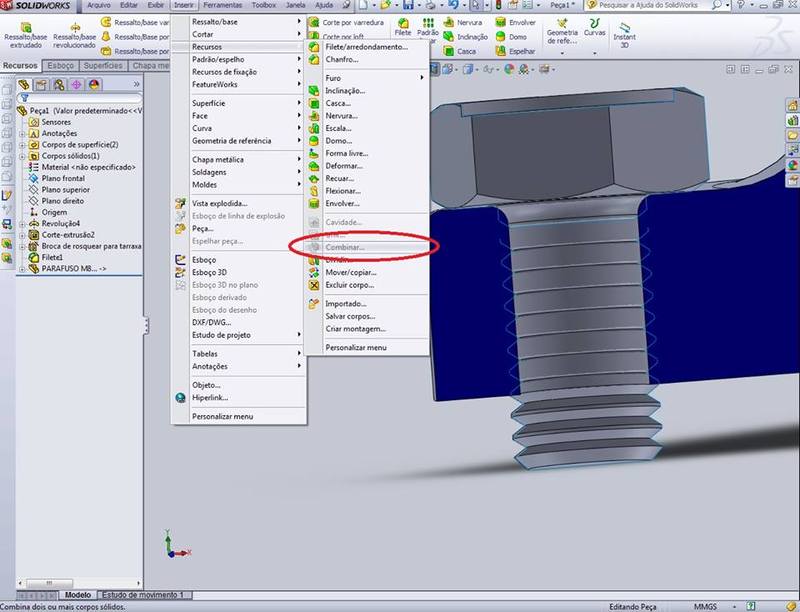Click DXF/DWG in Inserir menu
The height and width of the screenshot is (612, 800).
coord(211,322)
